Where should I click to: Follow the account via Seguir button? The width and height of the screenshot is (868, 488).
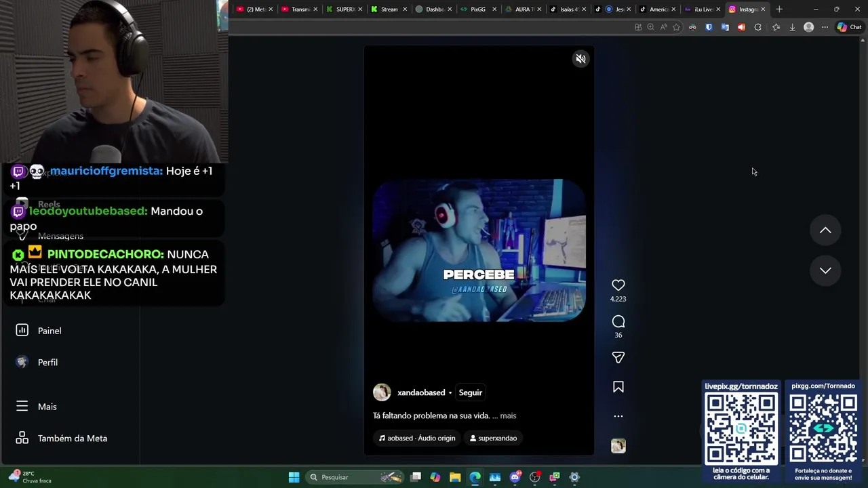click(470, 392)
